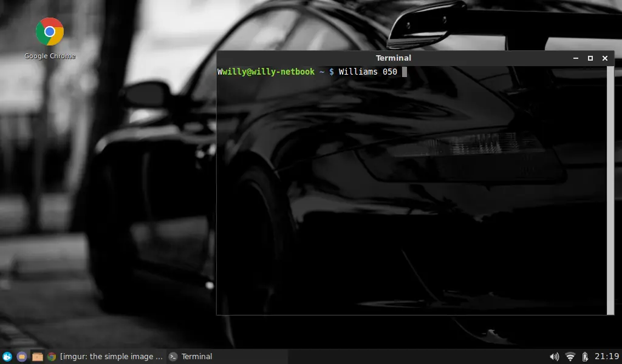Close the Terminal window
This screenshot has height=364, width=622.
point(605,58)
